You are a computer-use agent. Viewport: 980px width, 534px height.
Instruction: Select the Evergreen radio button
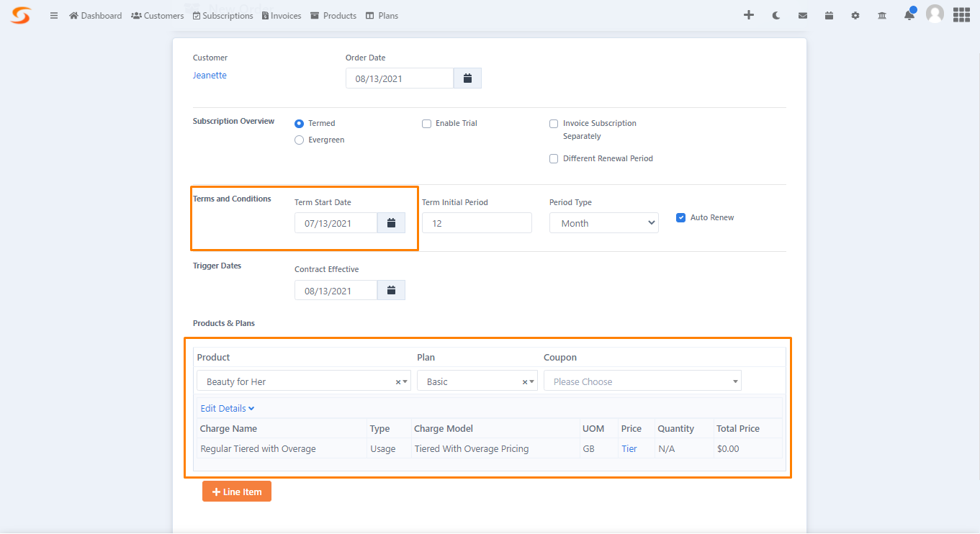point(299,140)
